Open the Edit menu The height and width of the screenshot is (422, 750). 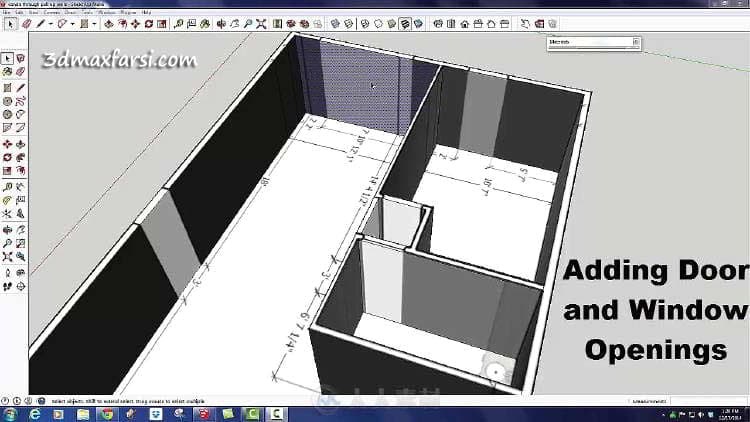pyautogui.click(x=20, y=12)
